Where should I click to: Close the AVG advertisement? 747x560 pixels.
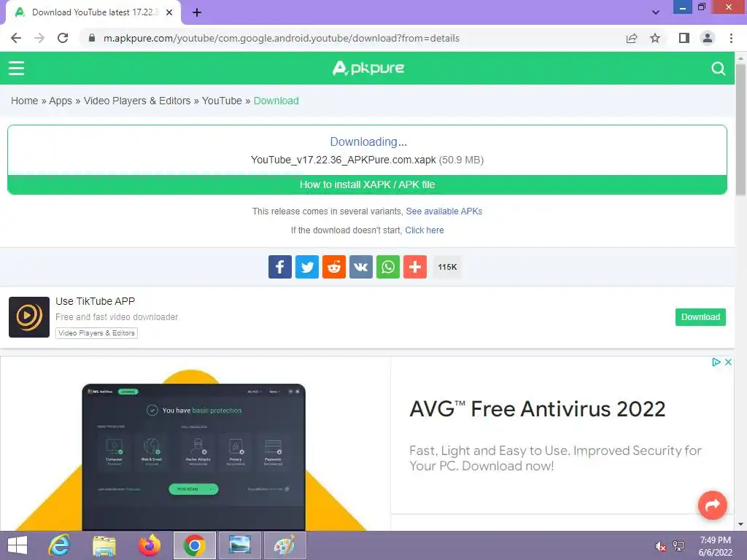(728, 362)
